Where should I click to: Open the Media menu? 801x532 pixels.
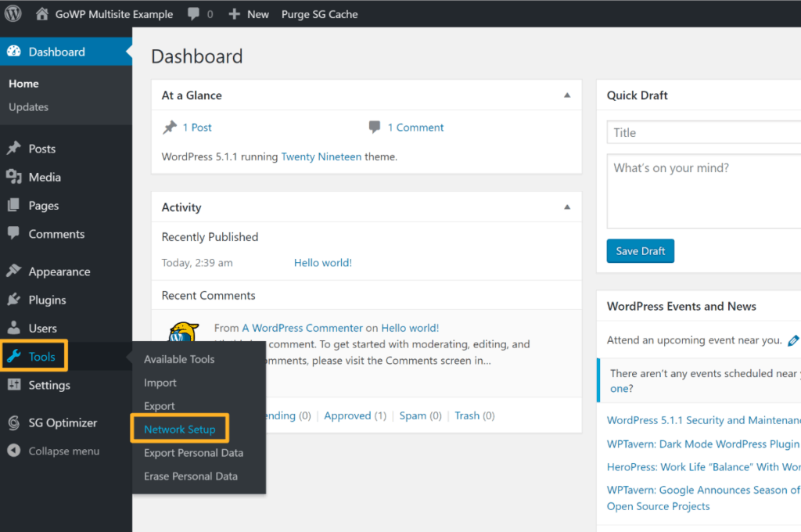(45, 178)
